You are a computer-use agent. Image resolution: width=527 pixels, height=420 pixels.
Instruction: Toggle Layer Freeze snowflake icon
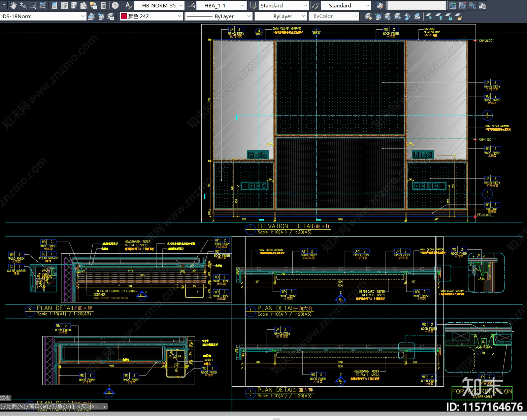429,17
